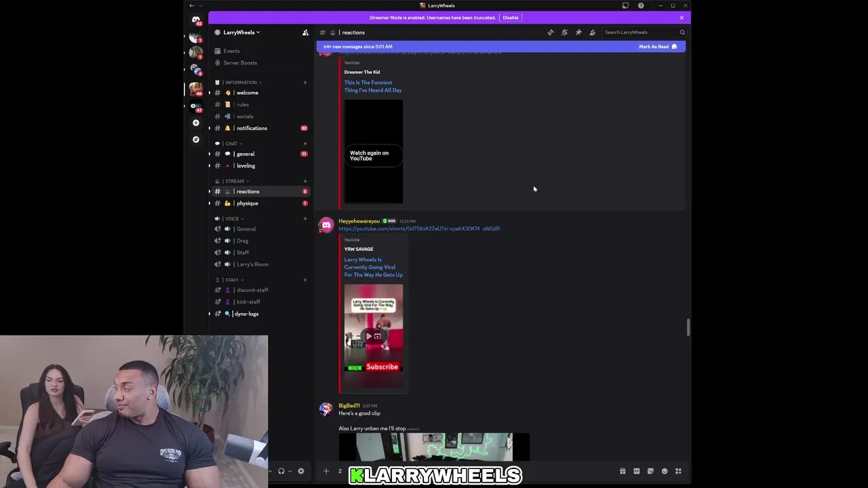Open pinned messages pin icon
The height and width of the screenshot is (488, 868).
tap(578, 33)
